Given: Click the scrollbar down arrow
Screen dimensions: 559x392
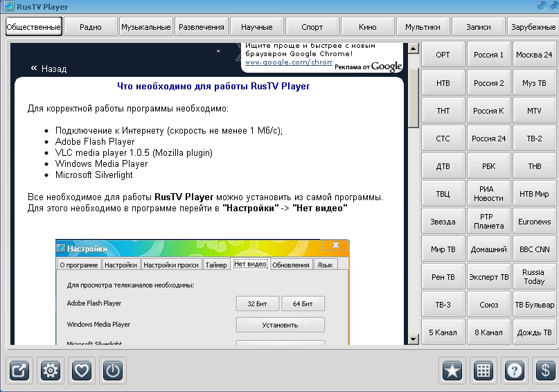Looking at the screenshot, I should coord(414,339).
